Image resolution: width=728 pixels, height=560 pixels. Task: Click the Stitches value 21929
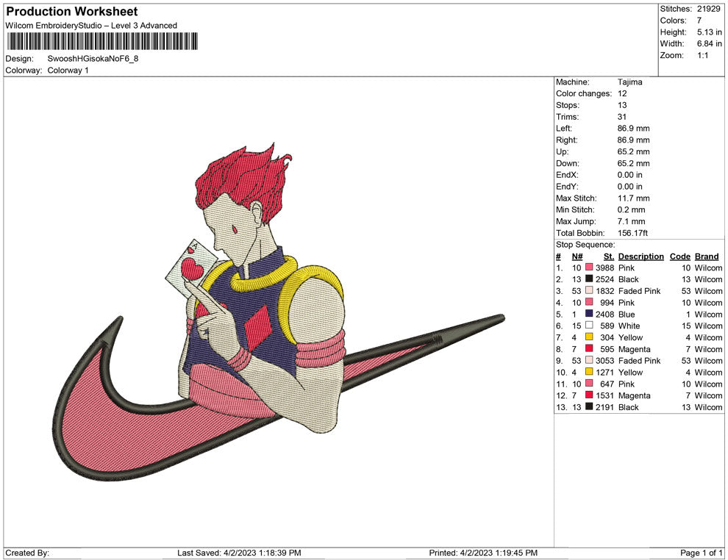coord(708,9)
